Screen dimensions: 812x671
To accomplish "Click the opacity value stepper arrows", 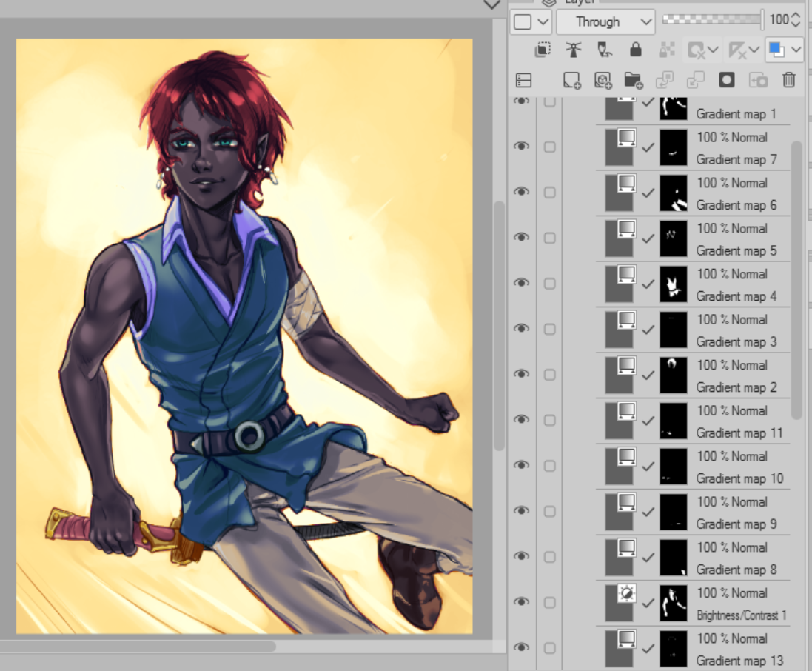I will pos(796,20).
